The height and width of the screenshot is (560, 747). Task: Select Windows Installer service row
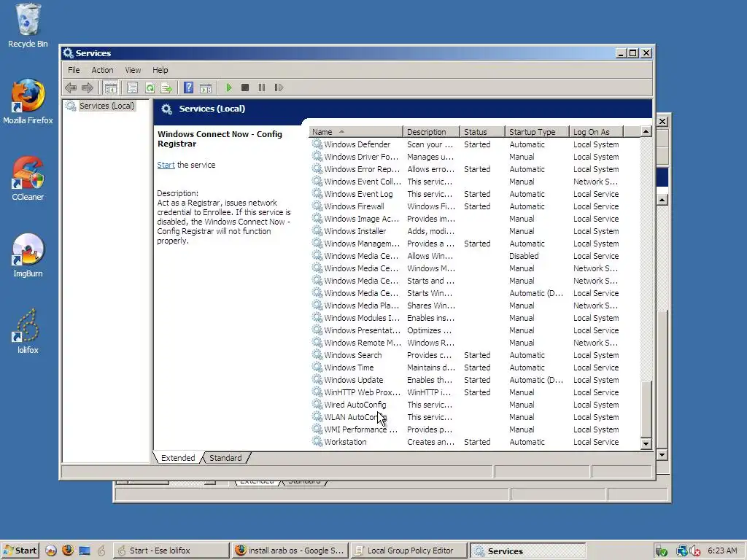(474, 231)
